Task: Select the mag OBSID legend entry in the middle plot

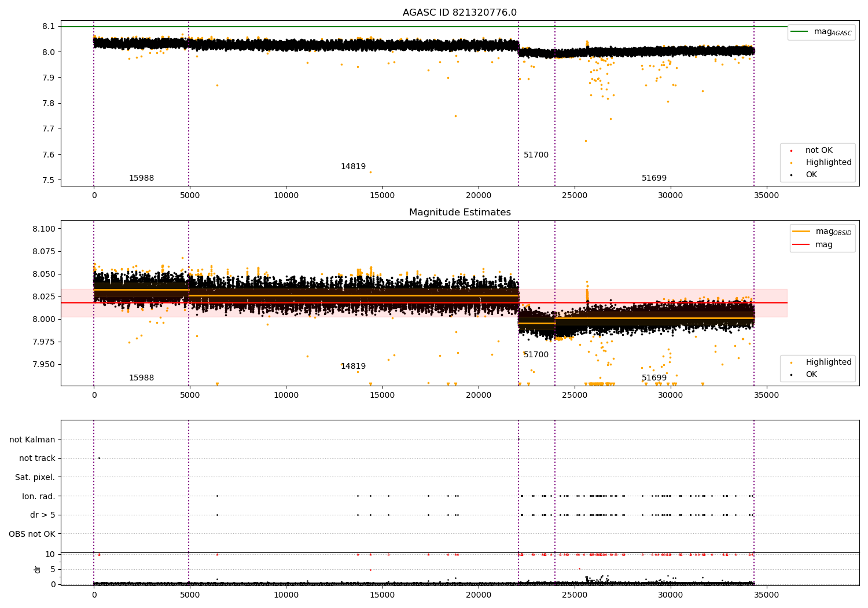Action: point(822,232)
